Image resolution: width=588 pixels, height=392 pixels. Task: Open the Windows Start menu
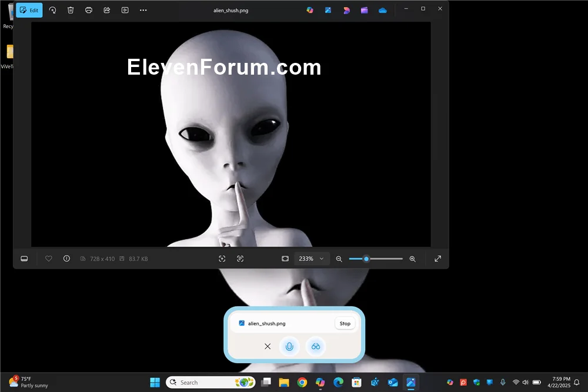155,382
